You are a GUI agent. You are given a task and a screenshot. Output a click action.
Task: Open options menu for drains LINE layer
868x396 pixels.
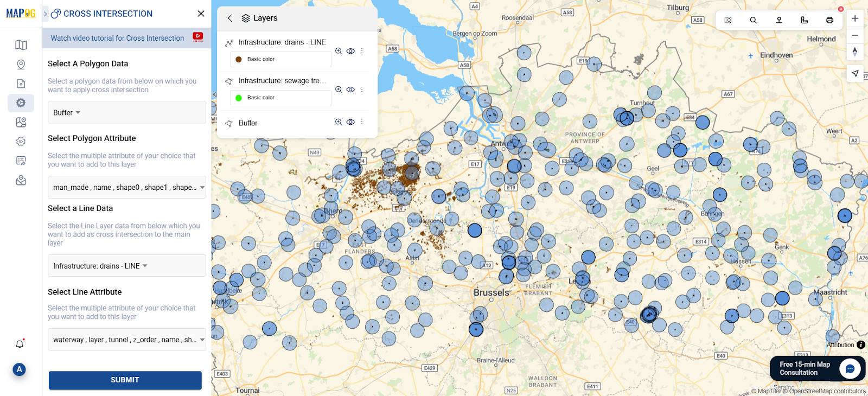coord(362,51)
